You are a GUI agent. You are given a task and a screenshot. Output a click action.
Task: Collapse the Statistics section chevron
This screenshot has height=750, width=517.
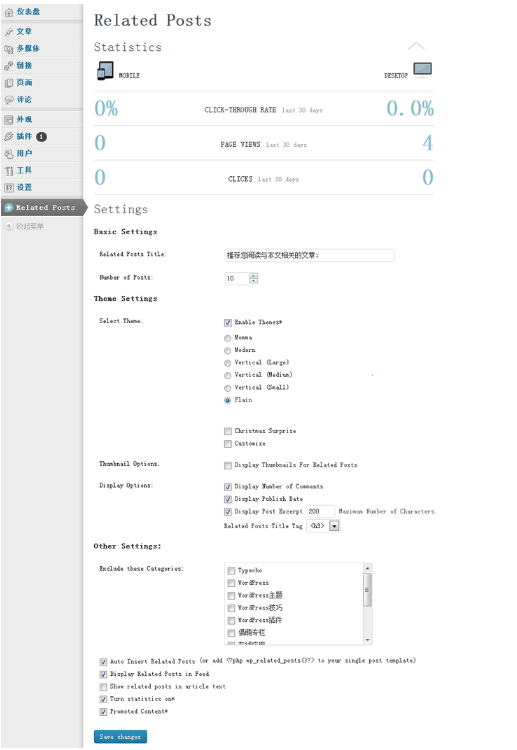tap(416, 46)
